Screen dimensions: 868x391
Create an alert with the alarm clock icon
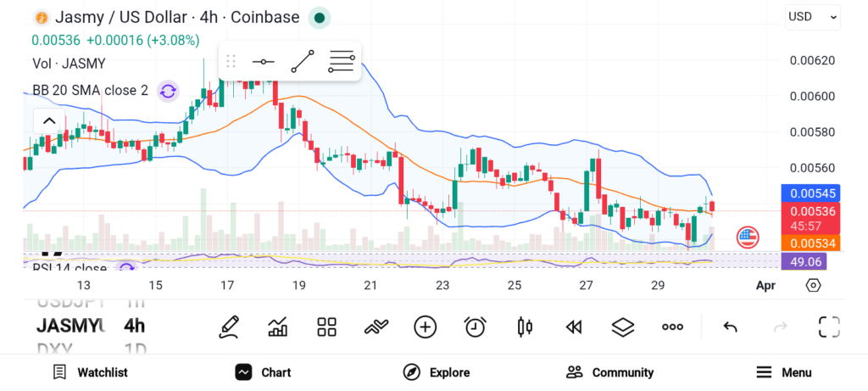(x=475, y=327)
